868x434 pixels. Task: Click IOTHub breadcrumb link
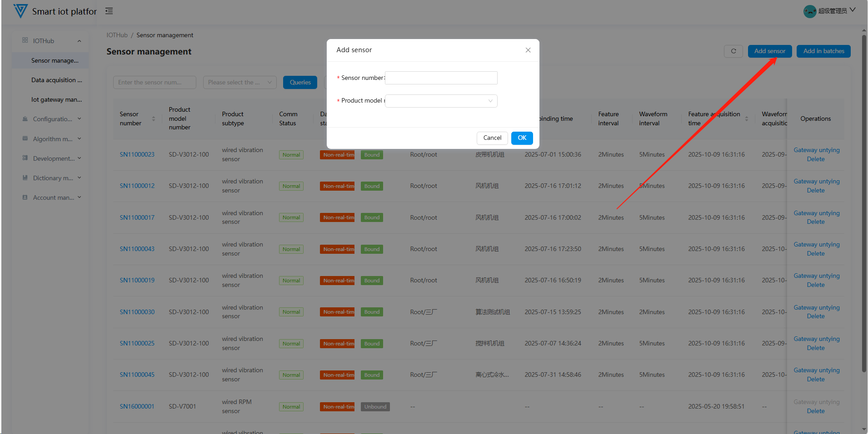117,35
